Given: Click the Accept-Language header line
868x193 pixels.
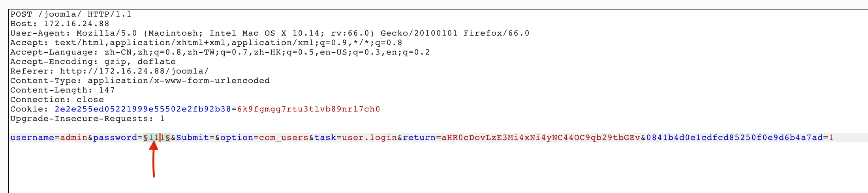Looking at the screenshot, I should (x=220, y=52).
